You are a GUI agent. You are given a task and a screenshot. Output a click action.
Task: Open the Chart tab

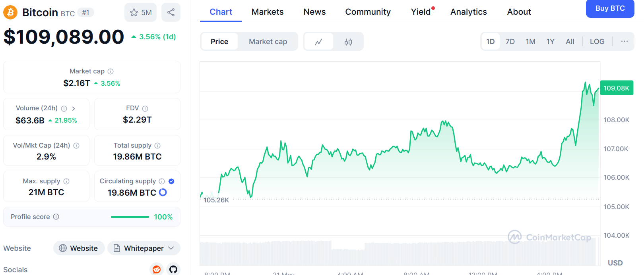coord(221,12)
